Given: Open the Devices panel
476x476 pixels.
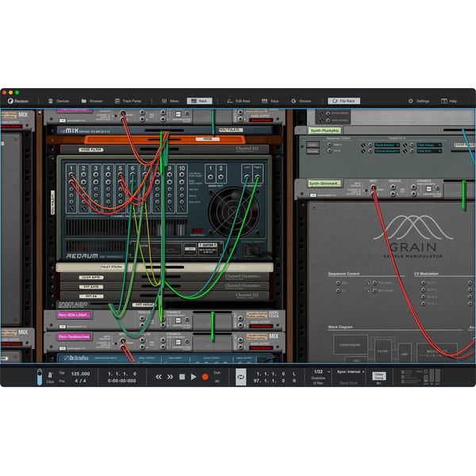Looking at the screenshot, I should [x=59, y=101].
